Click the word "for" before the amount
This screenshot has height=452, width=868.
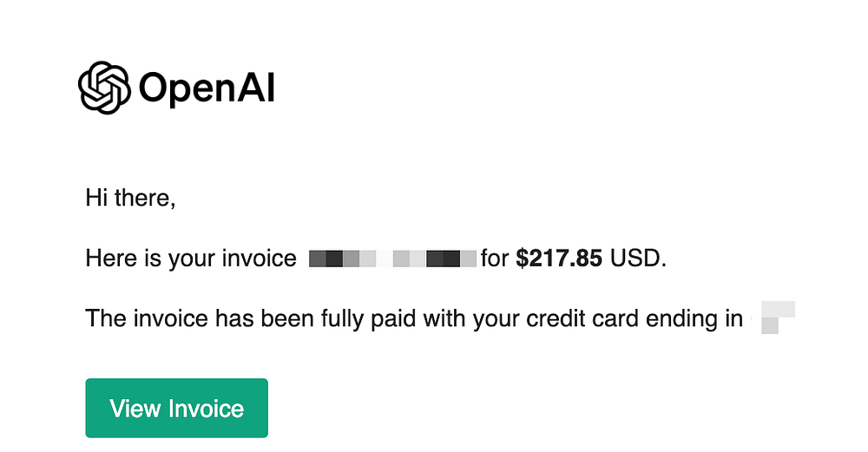[x=495, y=259]
